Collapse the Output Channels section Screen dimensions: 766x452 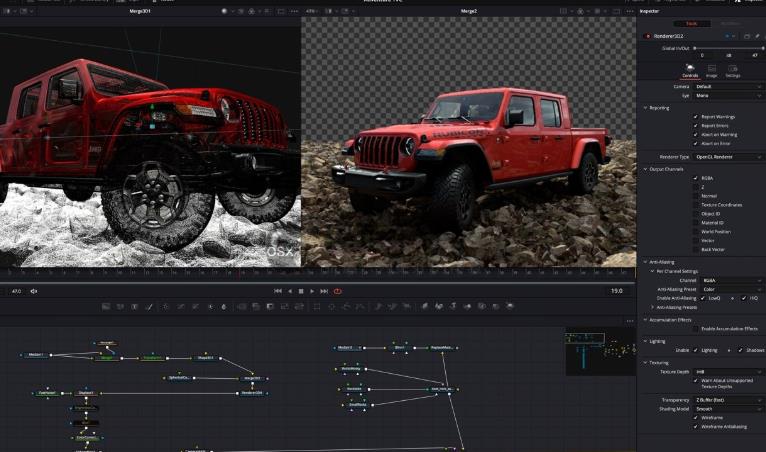click(645, 169)
